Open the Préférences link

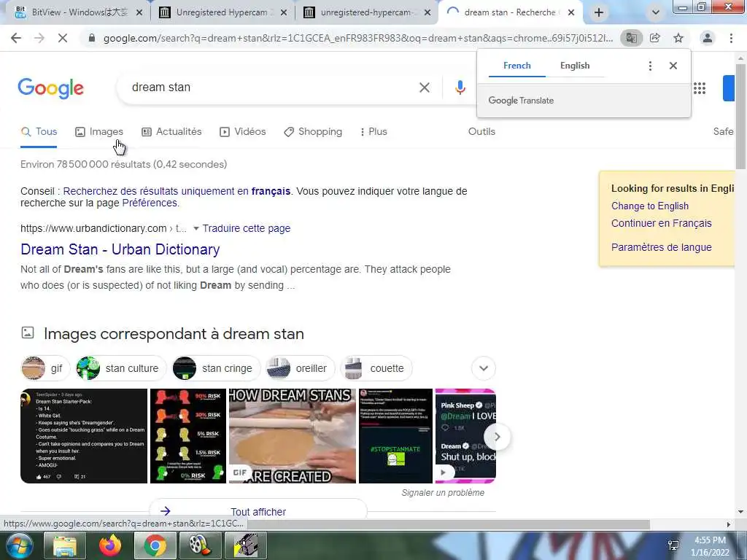tap(150, 203)
